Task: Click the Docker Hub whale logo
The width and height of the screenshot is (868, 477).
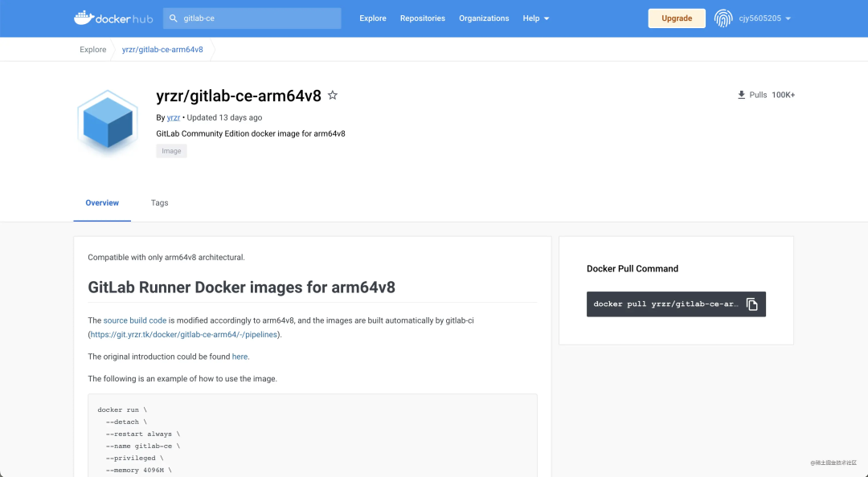Action: point(113,18)
